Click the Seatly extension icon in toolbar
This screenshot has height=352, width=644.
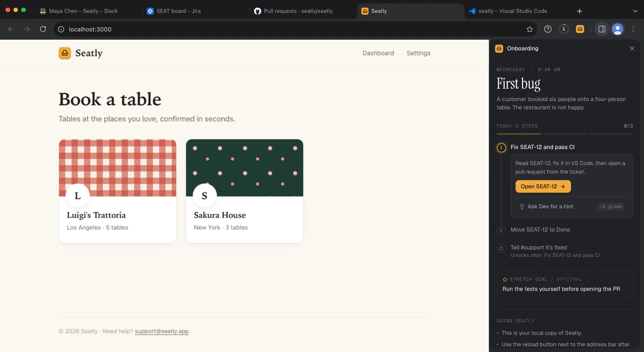click(580, 29)
